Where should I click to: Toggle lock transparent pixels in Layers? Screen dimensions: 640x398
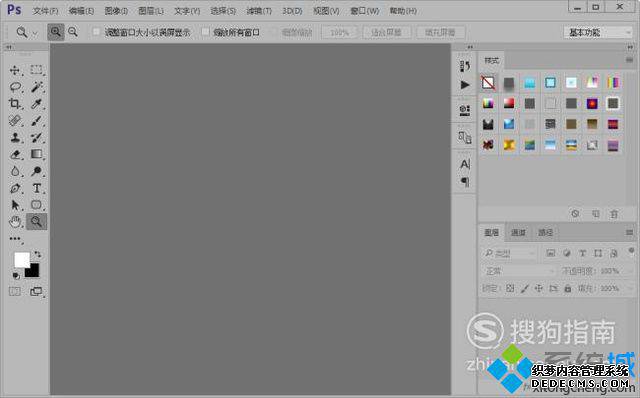click(510, 288)
